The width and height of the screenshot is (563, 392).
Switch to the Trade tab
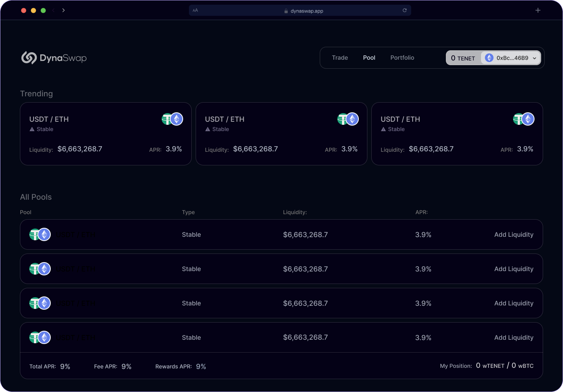pyautogui.click(x=340, y=57)
